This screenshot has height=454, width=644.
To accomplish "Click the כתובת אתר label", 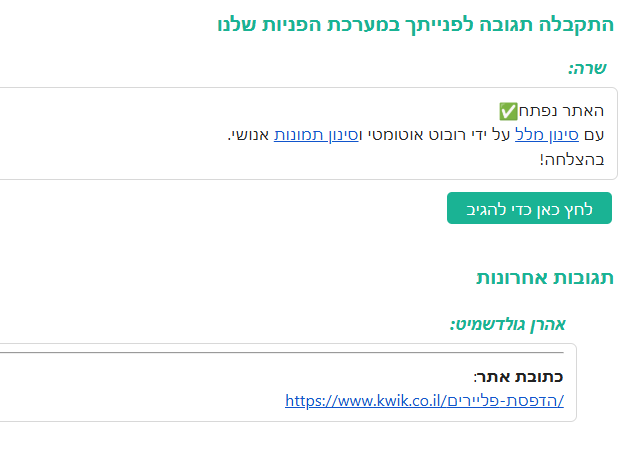I will click(x=518, y=377).
